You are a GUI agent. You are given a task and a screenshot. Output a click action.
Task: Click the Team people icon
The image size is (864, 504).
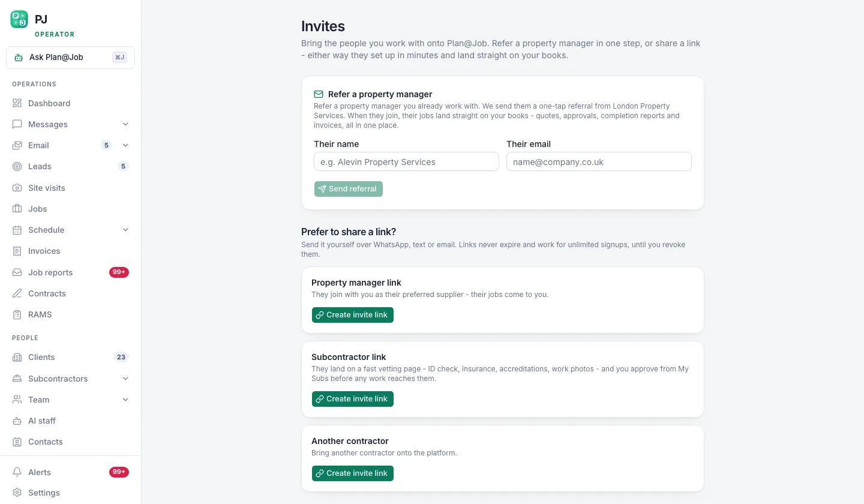(x=17, y=400)
